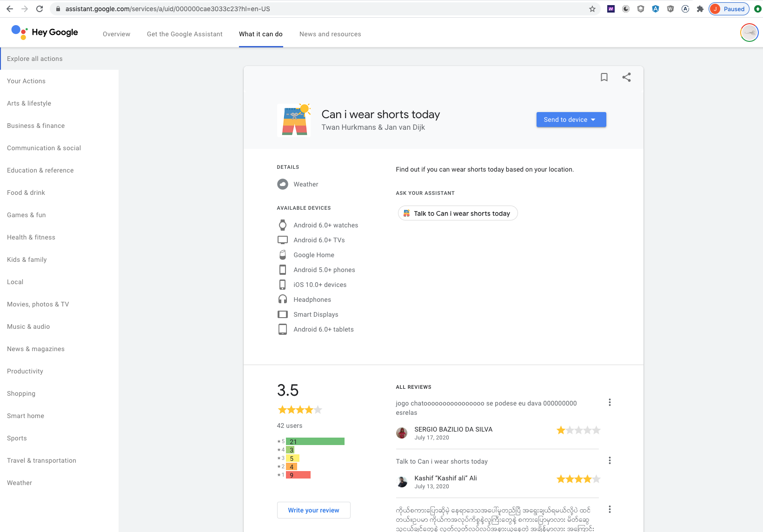Open the Smart home category
The width and height of the screenshot is (763, 532).
pos(60,416)
